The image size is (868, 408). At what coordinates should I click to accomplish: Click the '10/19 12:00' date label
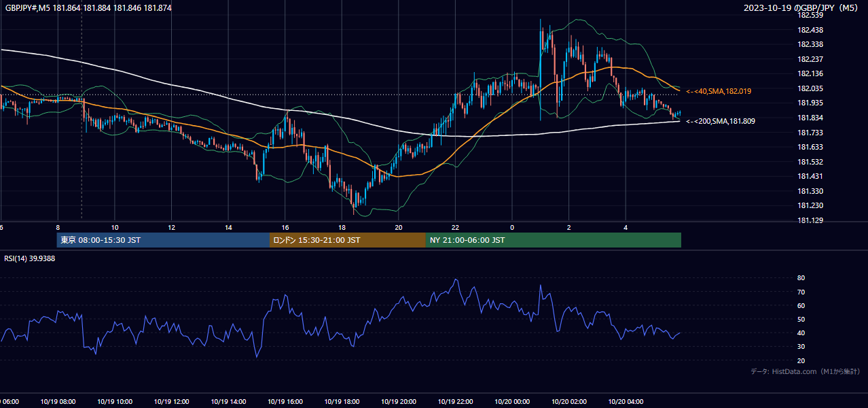[172, 402]
